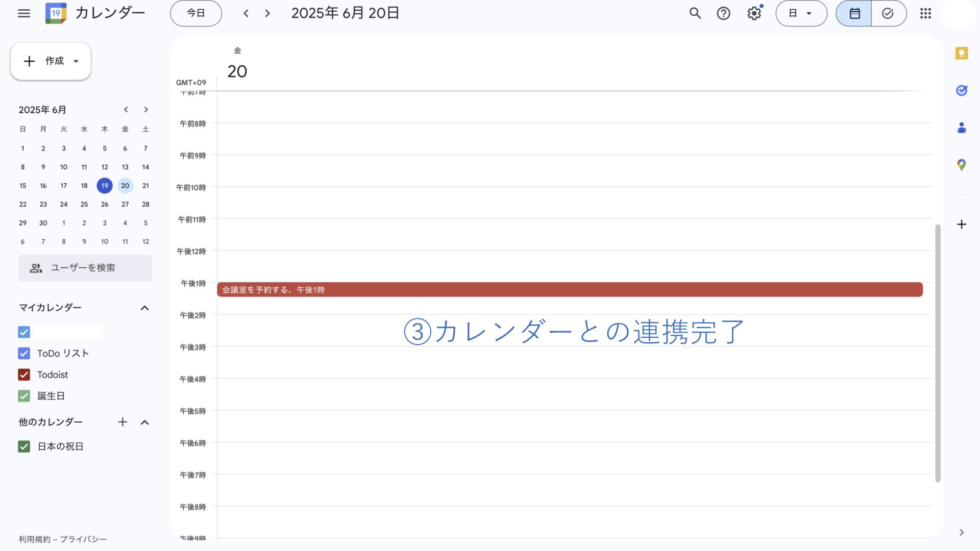Open the Google apps grid
The height and width of the screenshot is (551, 980).
925,13
